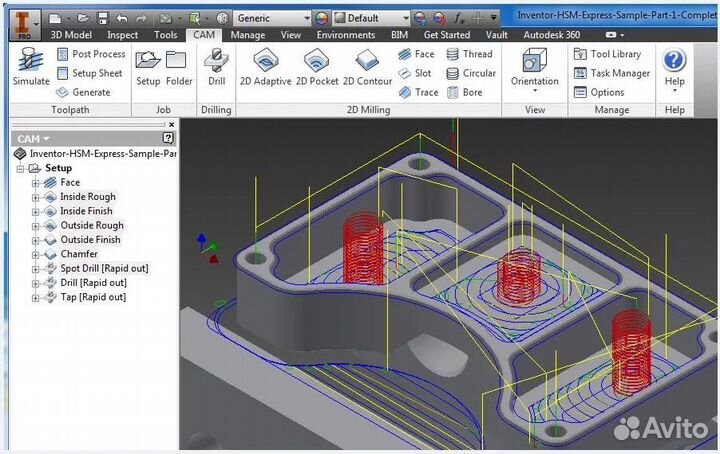Select the Face milling operation in ribbon
Image resolution: width=720 pixels, height=454 pixels.
click(x=416, y=54)
